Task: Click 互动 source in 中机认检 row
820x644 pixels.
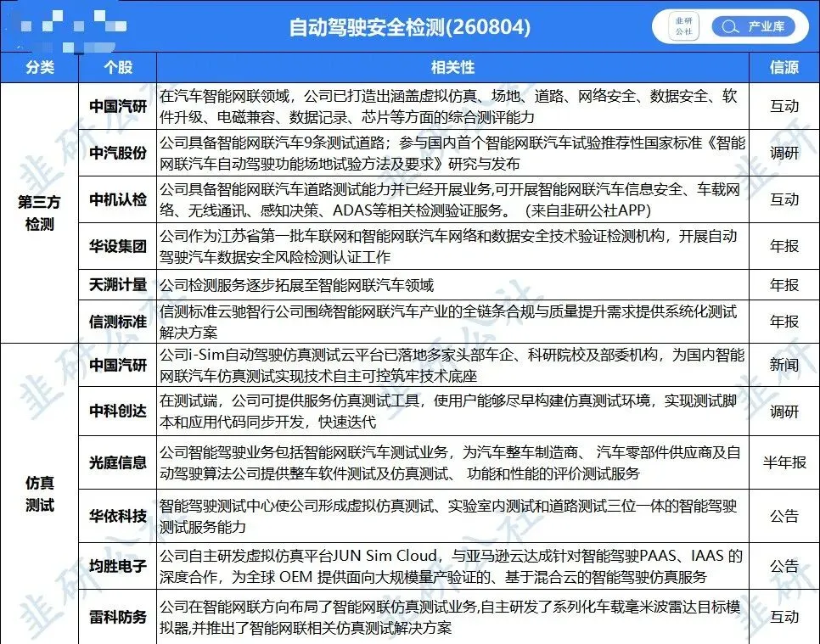Action: [x=783, y=199]
